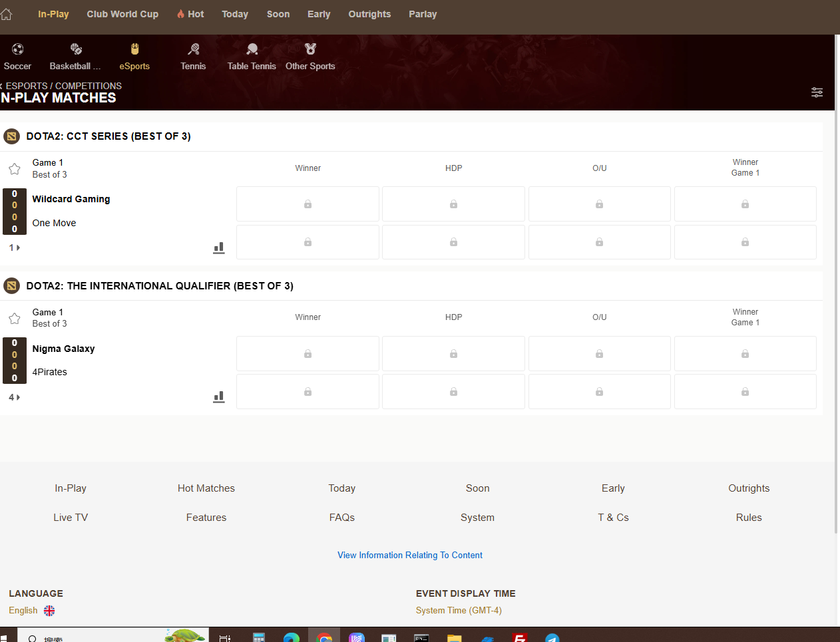Open Early tab in top navigation
Viewport: 840px width, 642px height.
(319, 14)
